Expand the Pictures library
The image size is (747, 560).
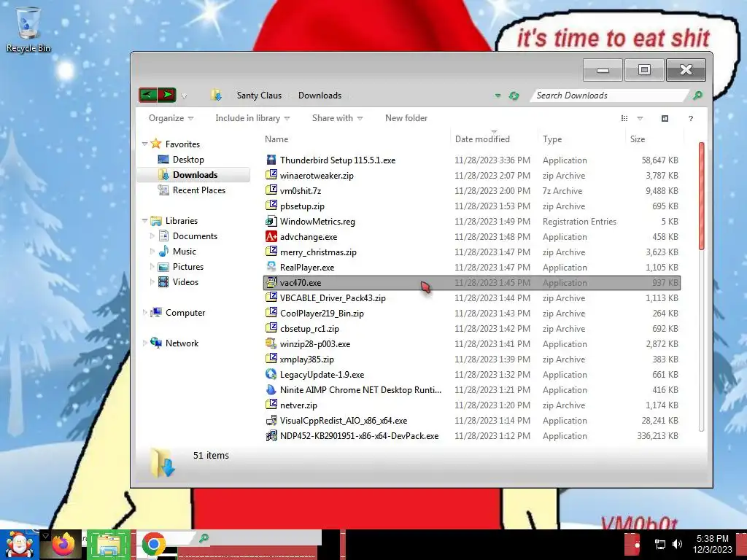pos(152,267)
